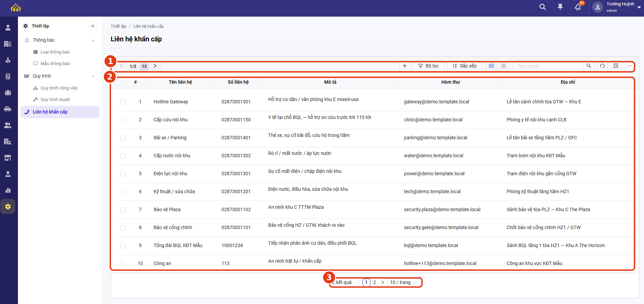The height and width of the screenshot is (304, 644).
Task: Tick the checkbox for Cấp nước nội khu
Action: [123, 156]
